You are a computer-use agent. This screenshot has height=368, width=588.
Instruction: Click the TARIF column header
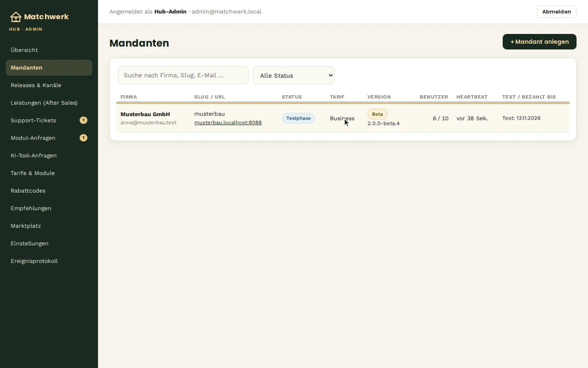(x=337, y=97)
